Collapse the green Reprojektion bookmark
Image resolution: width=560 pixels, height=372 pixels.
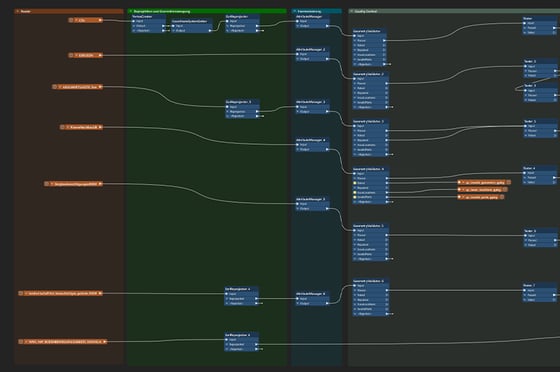131,11
